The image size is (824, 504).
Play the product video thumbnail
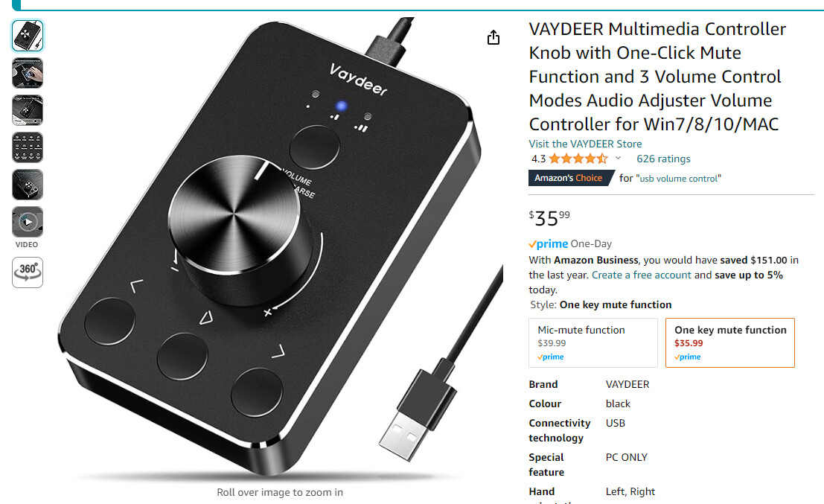[x=28, y=222]
